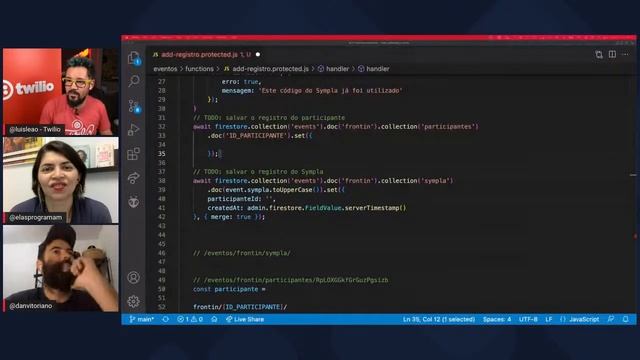Click the functions breadcrumb

click(200, 69)
